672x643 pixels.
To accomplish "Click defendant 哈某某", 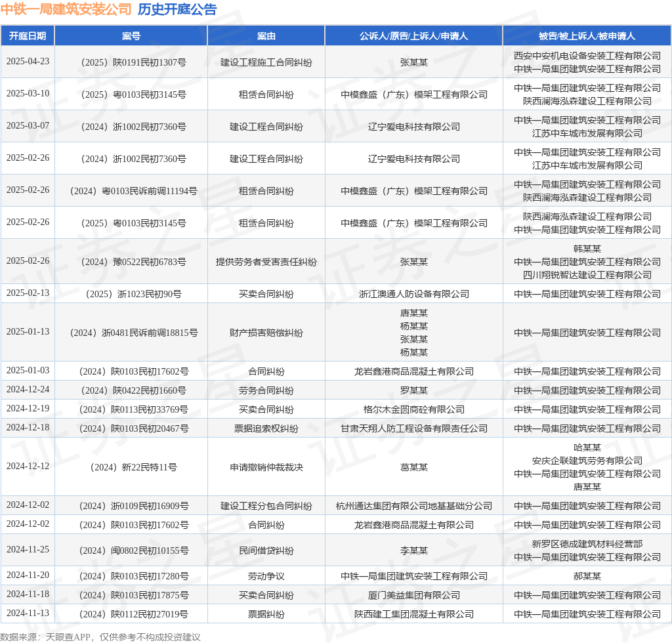I will point(587,447).
